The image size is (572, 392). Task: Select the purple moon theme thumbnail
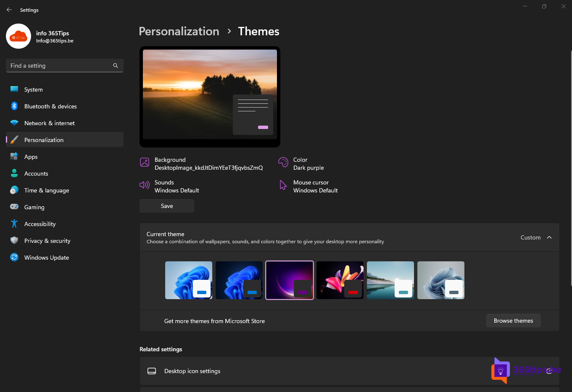click(x=289, y=280)
